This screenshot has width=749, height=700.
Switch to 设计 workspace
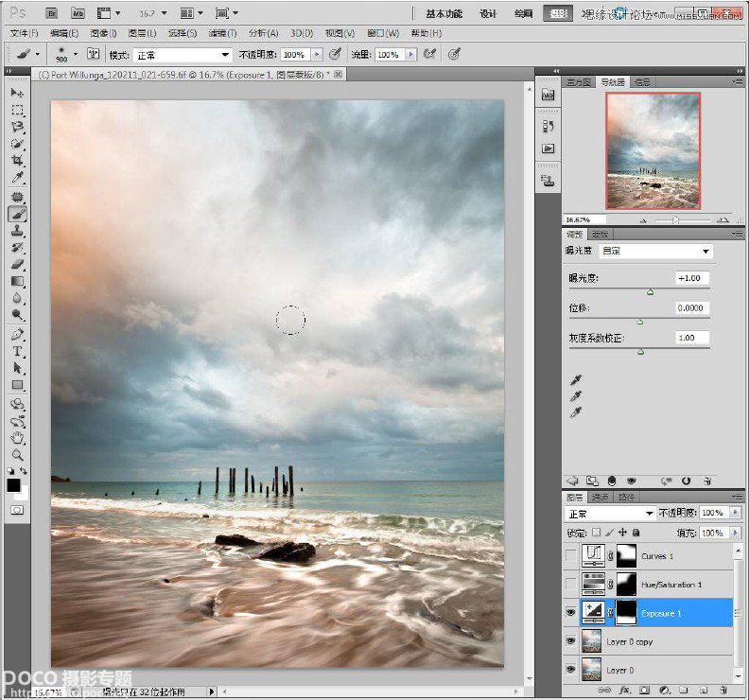[x=488, y=14]
